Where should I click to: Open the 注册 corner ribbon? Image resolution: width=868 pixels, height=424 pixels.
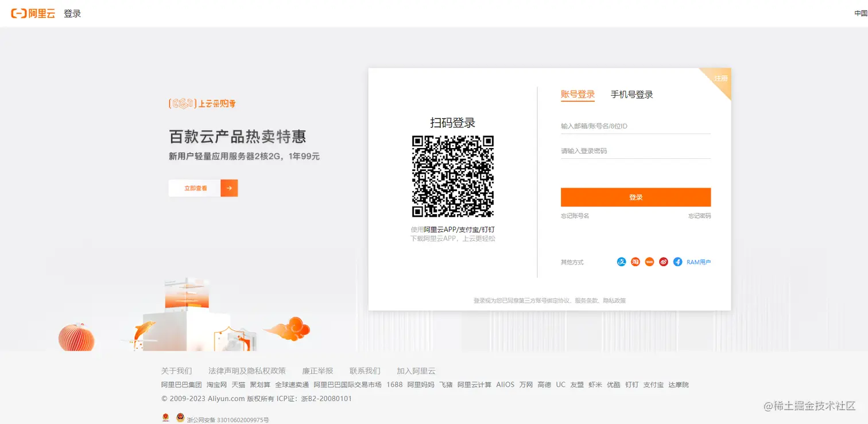click(720, 79)
